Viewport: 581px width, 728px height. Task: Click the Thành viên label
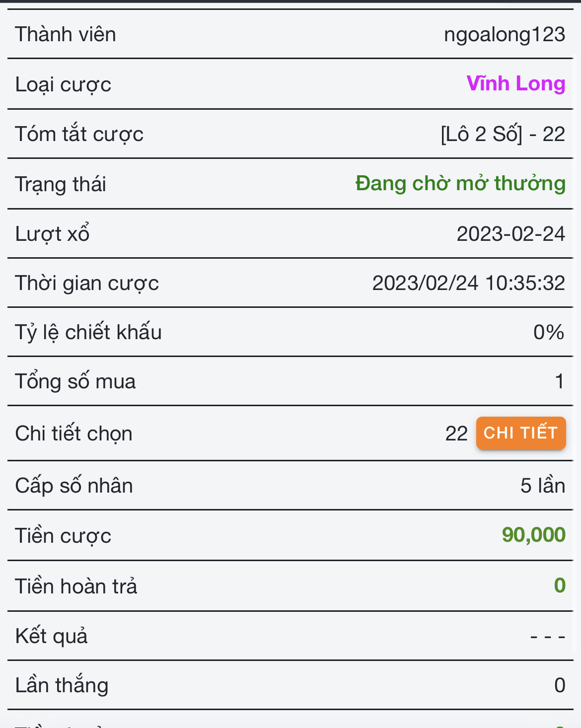66,34
